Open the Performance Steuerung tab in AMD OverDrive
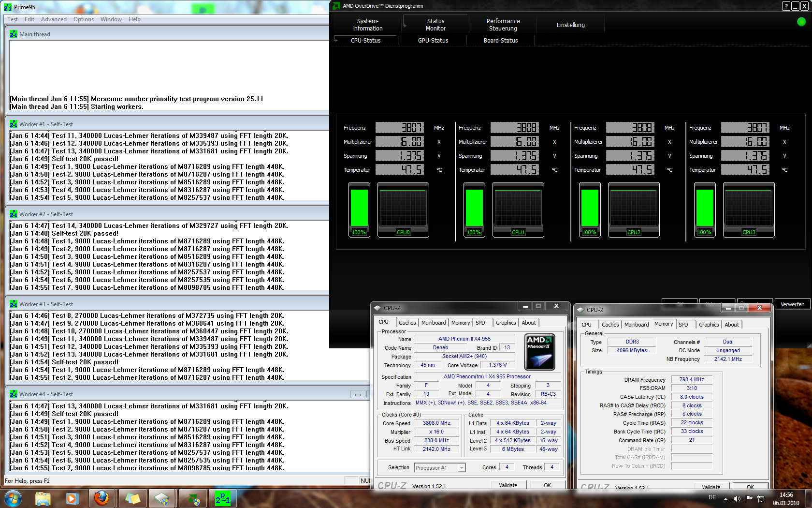 (503, 25)
